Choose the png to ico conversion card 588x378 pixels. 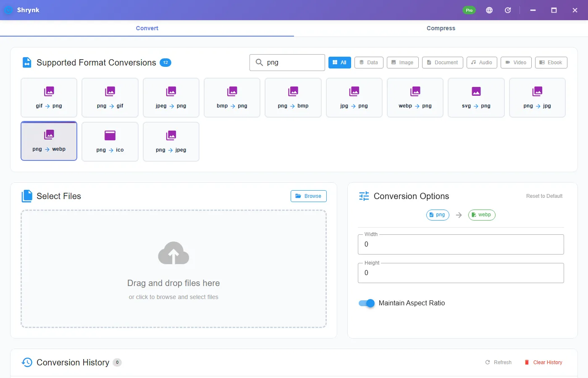click(110, 142)
